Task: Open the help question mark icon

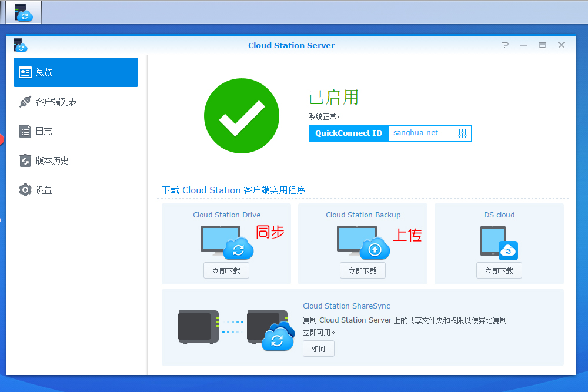Action: 505,45
